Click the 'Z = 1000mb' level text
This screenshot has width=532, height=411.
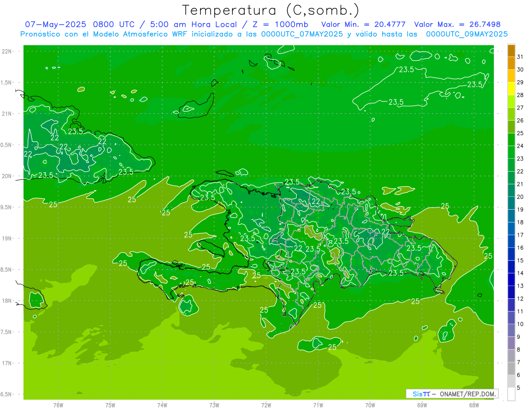point(281,24)
